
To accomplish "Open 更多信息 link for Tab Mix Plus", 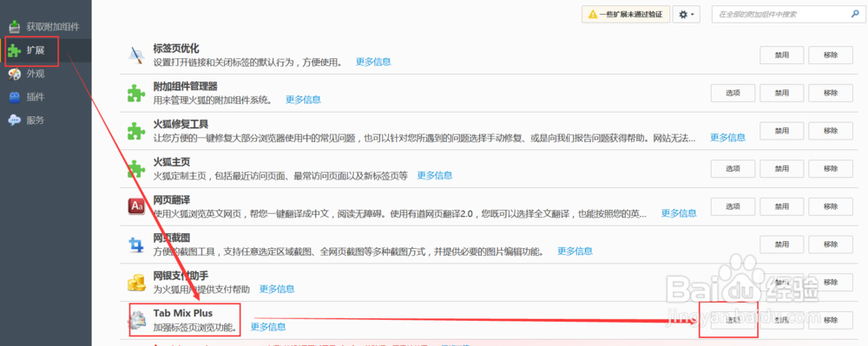I will point(268,326).
